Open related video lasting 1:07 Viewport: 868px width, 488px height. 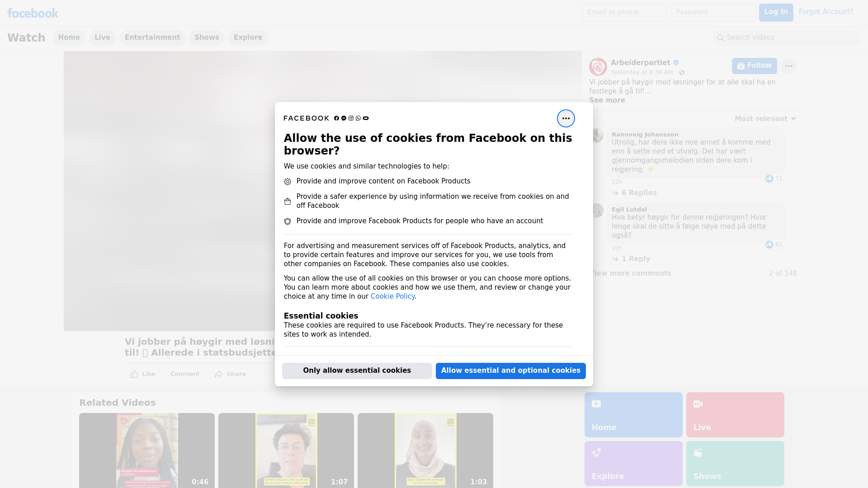pos(286,450)
